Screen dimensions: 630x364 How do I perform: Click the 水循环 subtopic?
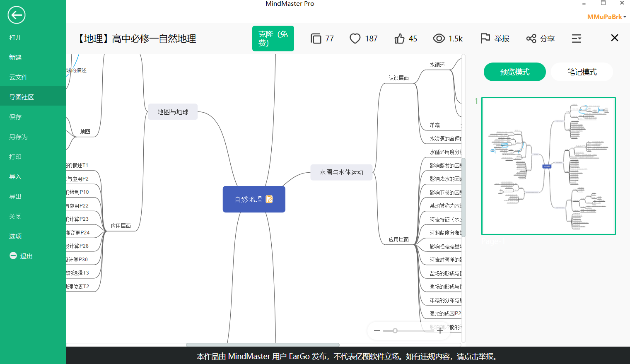click(437, 65)
